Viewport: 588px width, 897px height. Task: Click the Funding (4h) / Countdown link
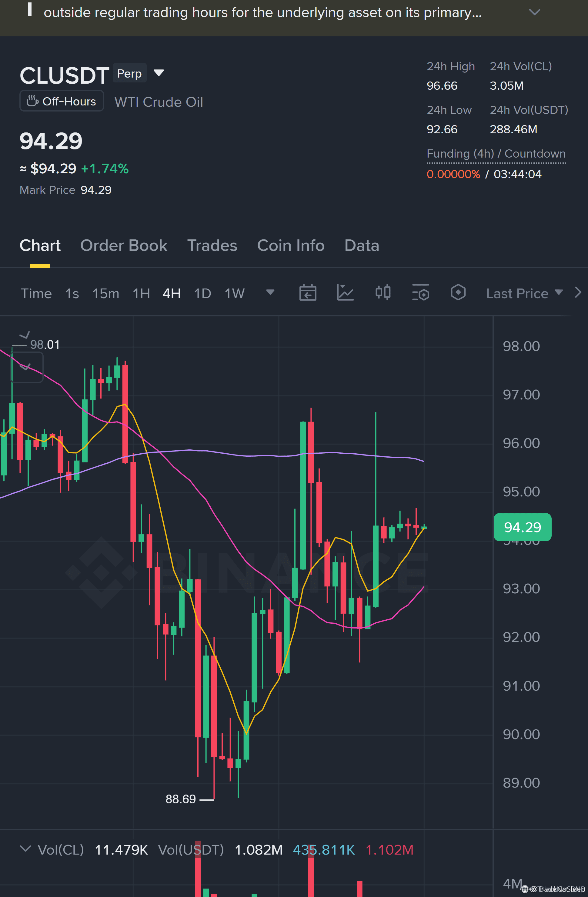(x=496, y=154)
